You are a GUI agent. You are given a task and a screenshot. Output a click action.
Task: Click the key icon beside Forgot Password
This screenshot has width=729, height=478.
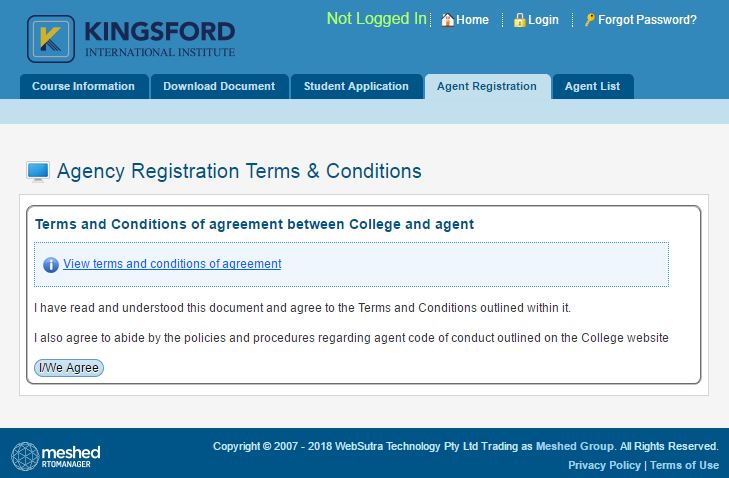[x=590, y=20]
